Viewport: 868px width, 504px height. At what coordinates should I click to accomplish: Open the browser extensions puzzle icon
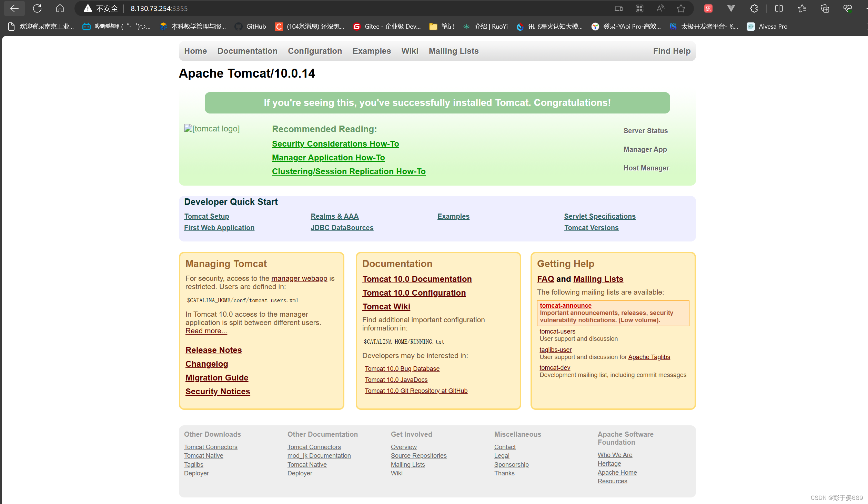click(x=754, y=8)
